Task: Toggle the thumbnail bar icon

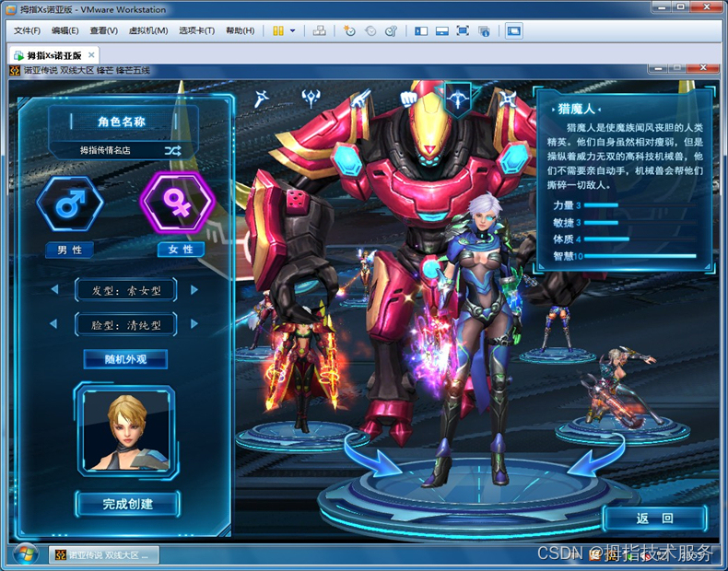Action: pyautogui.click(x=442, y=31)
